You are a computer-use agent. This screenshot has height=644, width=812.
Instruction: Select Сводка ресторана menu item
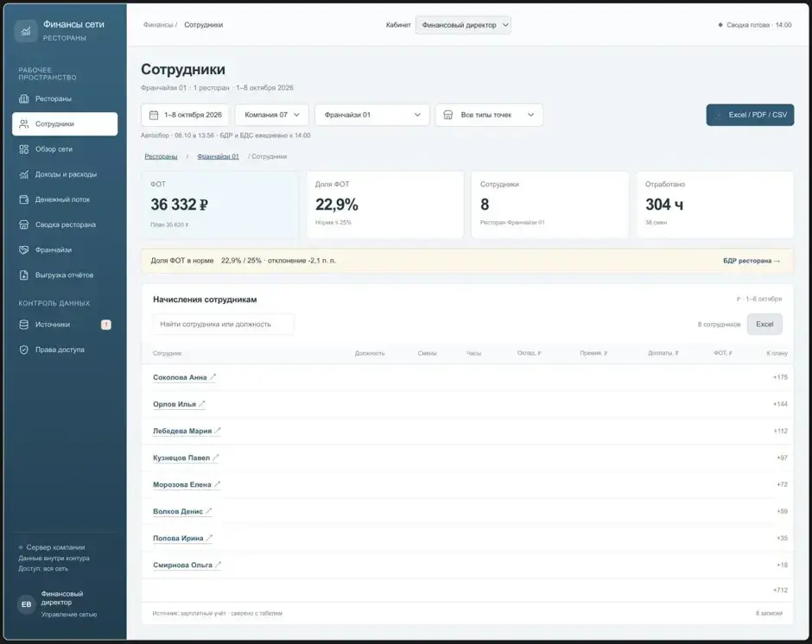coord(65,224)
